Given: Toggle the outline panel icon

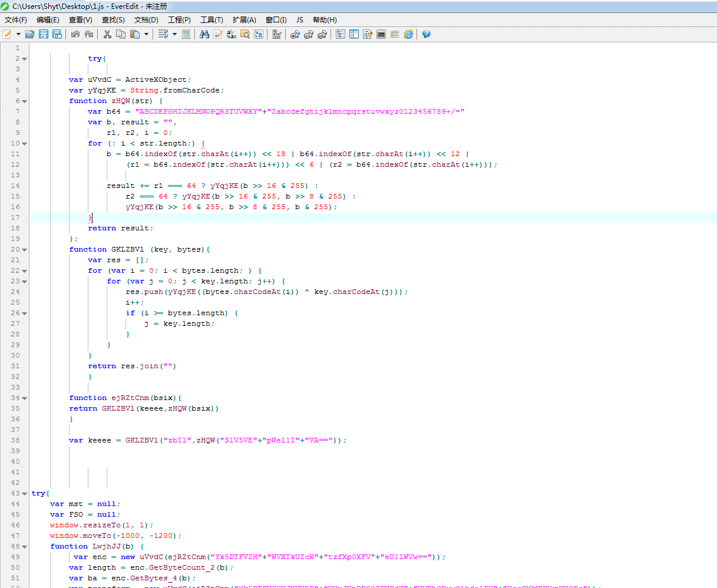Looking at the screenshot, I should pos(341,34).
